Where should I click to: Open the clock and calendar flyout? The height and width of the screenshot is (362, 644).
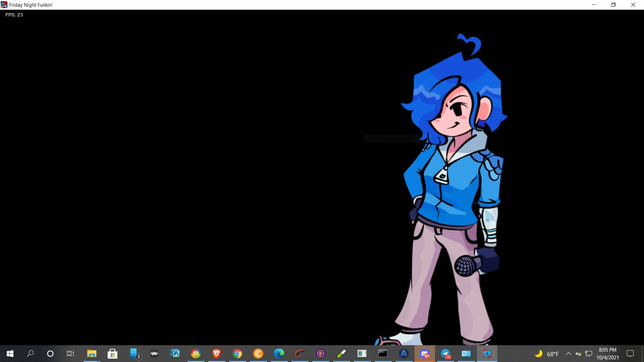(607, 354)
